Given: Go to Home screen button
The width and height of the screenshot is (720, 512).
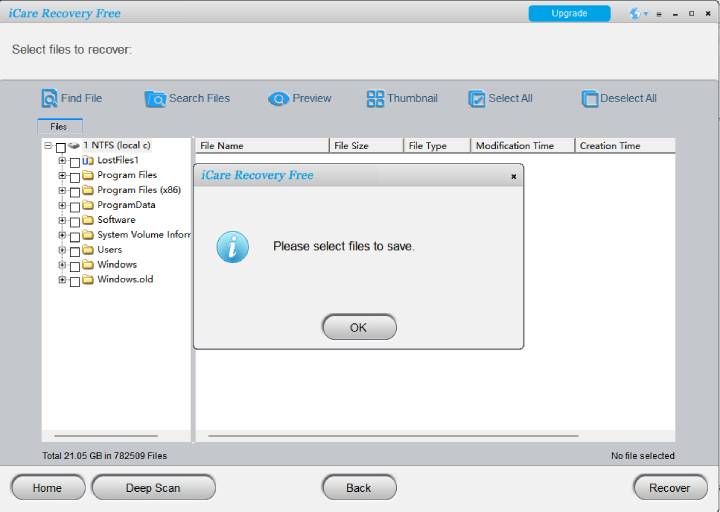Looking at the screenshot, I should click(x=48, y=488).
